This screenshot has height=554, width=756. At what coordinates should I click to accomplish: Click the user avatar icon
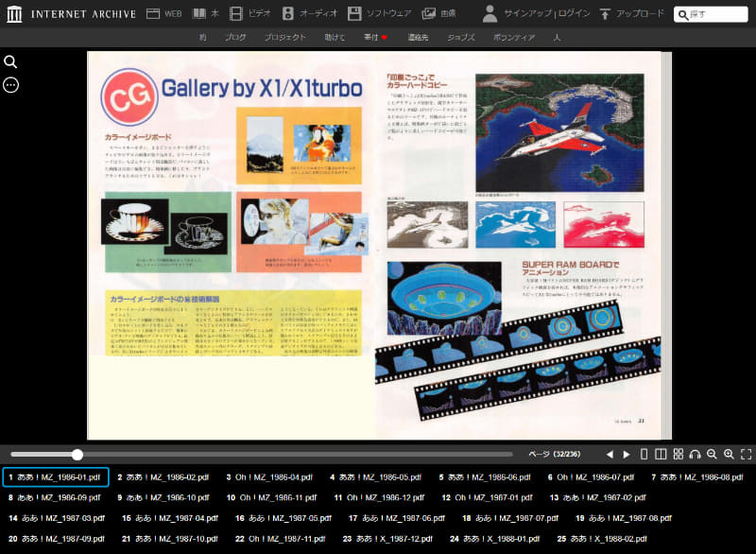click(x=490, y=14)
